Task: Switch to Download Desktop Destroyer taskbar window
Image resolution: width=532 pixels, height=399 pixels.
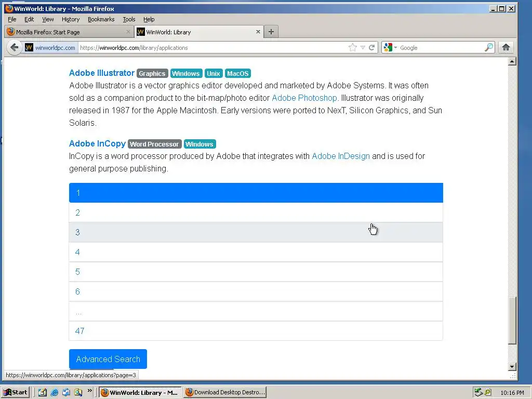Action: click(x=225, y=392)
